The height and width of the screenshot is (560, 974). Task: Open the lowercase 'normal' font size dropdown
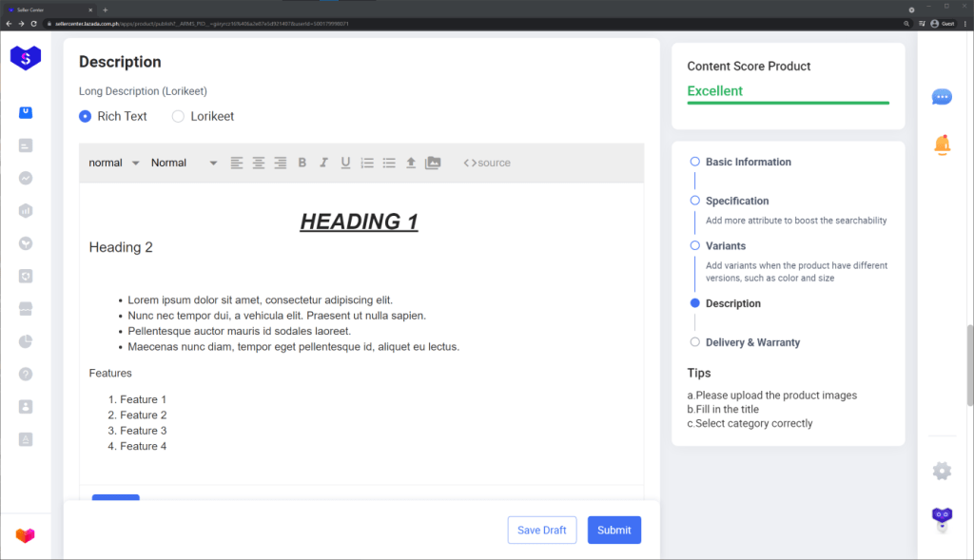tap(114, 163)
